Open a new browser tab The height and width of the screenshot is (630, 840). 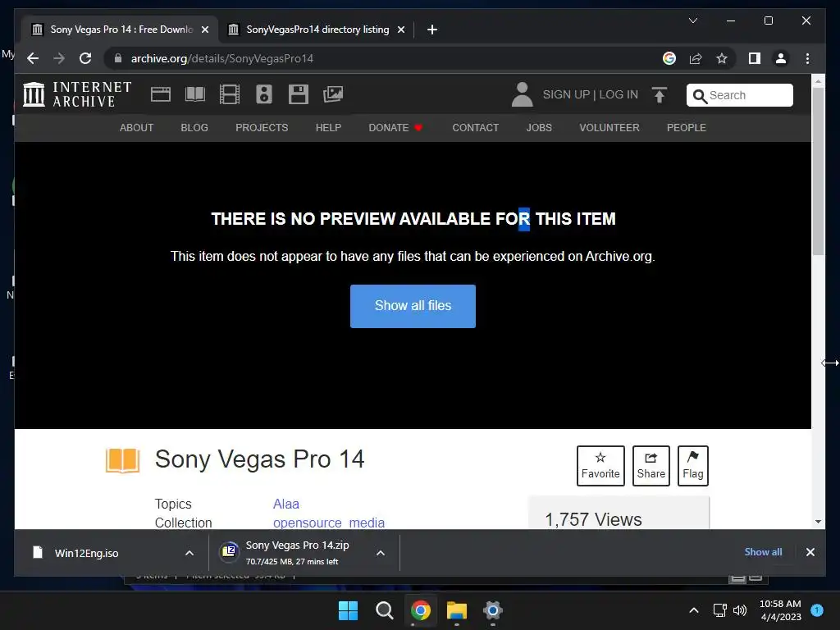click(x=432, y=30)
